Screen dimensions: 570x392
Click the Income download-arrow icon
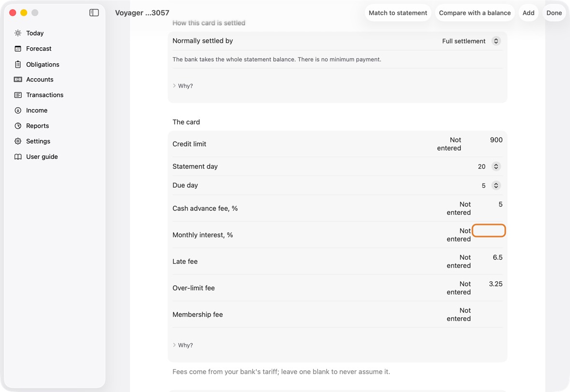tap(18, 111)
